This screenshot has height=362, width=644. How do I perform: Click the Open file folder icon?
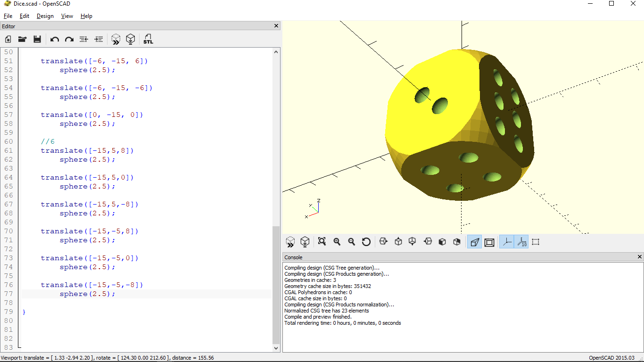pos(22,40)
